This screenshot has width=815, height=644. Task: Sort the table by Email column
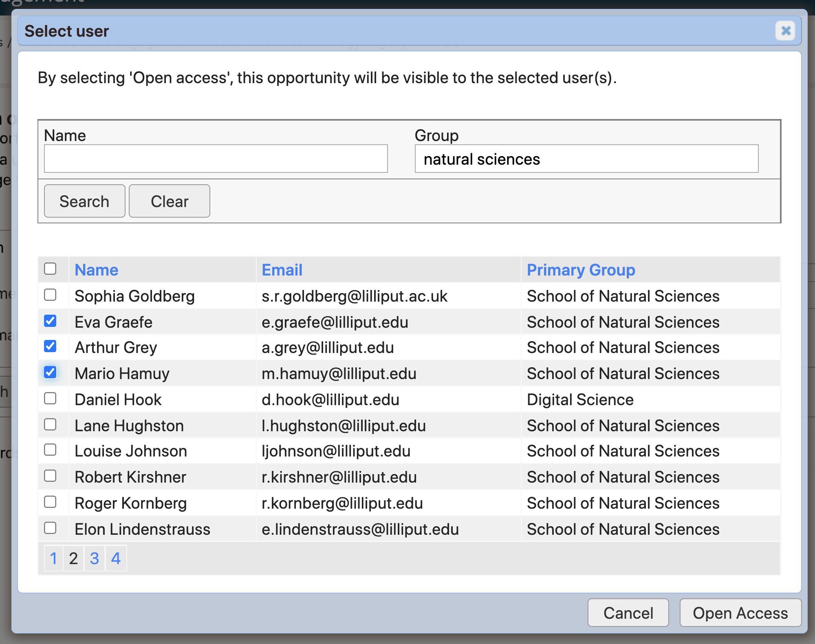coord(282,270)
